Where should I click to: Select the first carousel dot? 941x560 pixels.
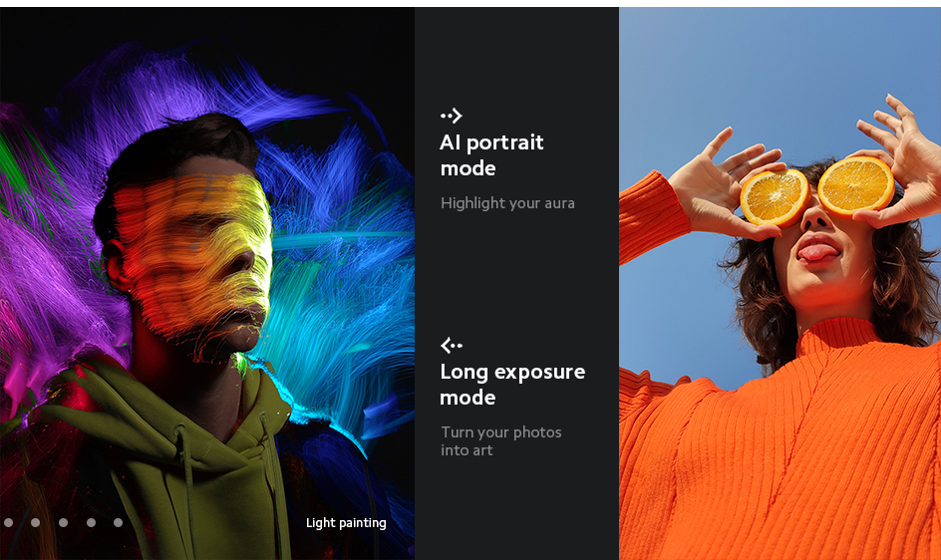8,522
